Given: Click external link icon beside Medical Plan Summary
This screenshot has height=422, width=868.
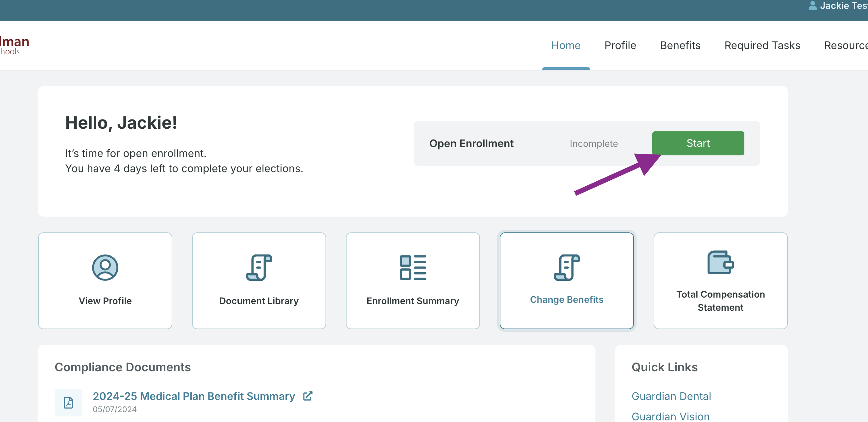Looking at the screenshot, I should pyautogui.click(x=308, y=396).
